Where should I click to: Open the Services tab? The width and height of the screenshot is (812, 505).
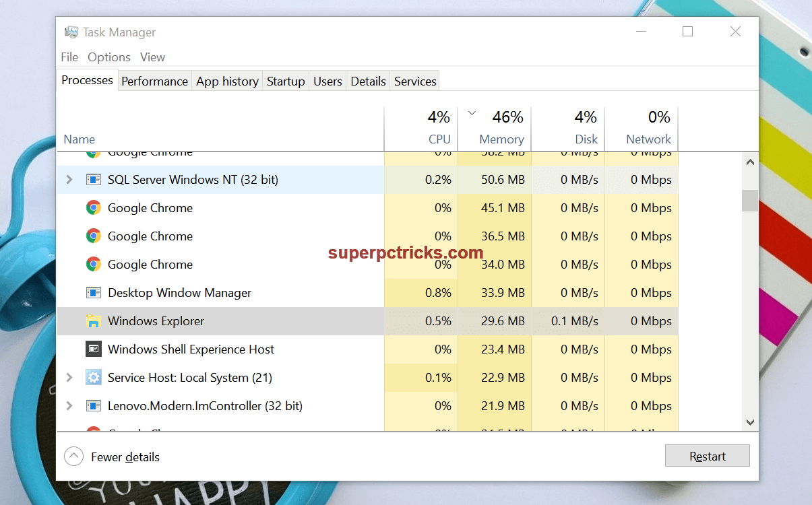pyautogui.click(x=414, y=80)
